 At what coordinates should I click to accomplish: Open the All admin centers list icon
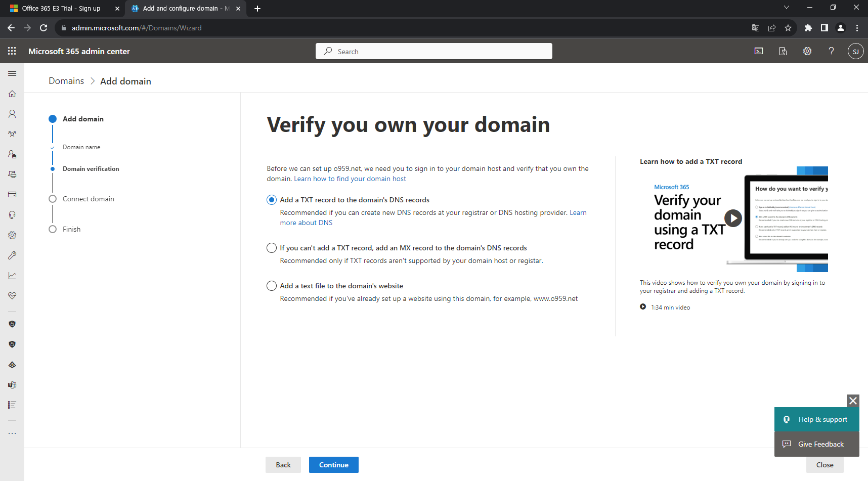tap(12, 405)
